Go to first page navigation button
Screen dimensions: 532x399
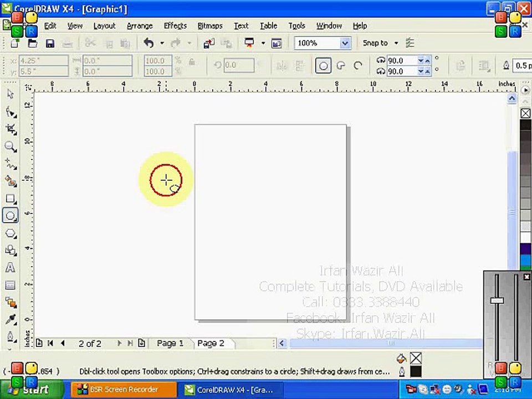click(x=50, y=344)
